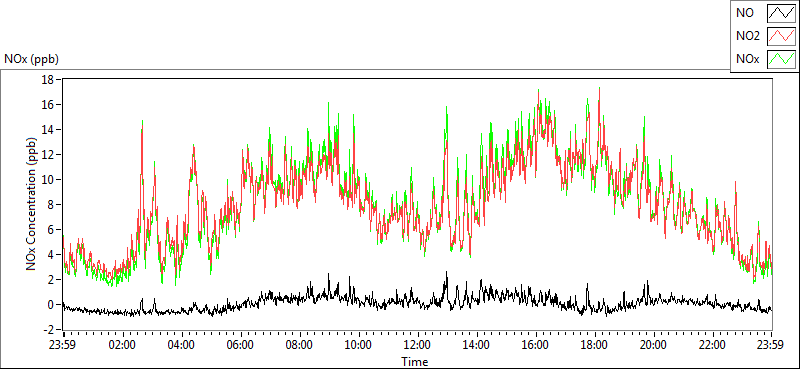The image size is (800, 369).
Task: Click the NO black line legend icon
Action: coord(781,14)
